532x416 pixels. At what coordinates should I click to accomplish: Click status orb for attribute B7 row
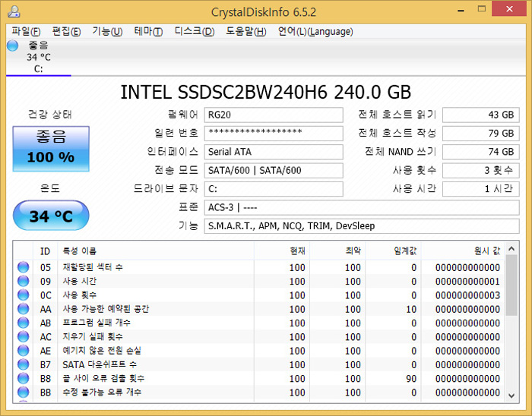[x=23, y=364]
